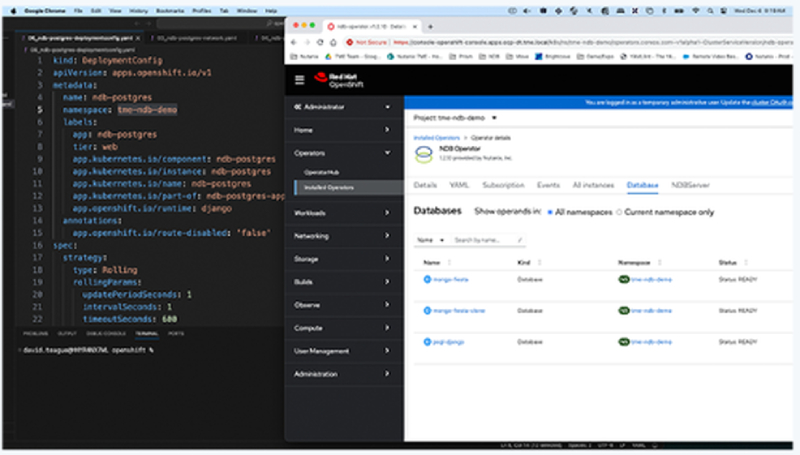This screenshot has height=455, width=800.
Task: Expand the Administration navigation section
Action: (x=344, y=374)
